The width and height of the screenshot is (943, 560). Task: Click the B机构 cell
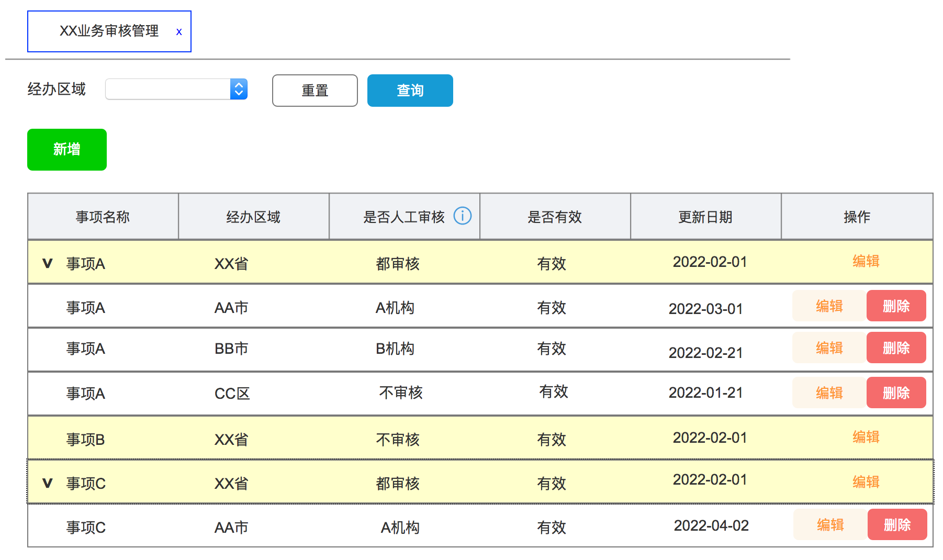pos(395,349)
